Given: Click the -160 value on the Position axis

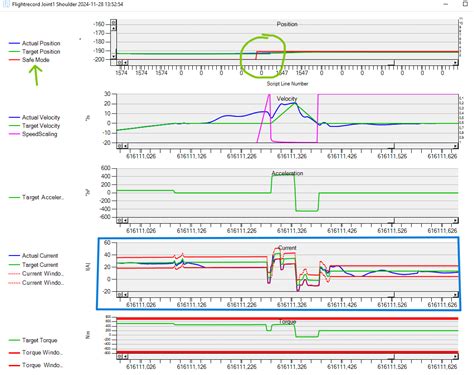Looking at the screenshot, I should coord(99,24).
